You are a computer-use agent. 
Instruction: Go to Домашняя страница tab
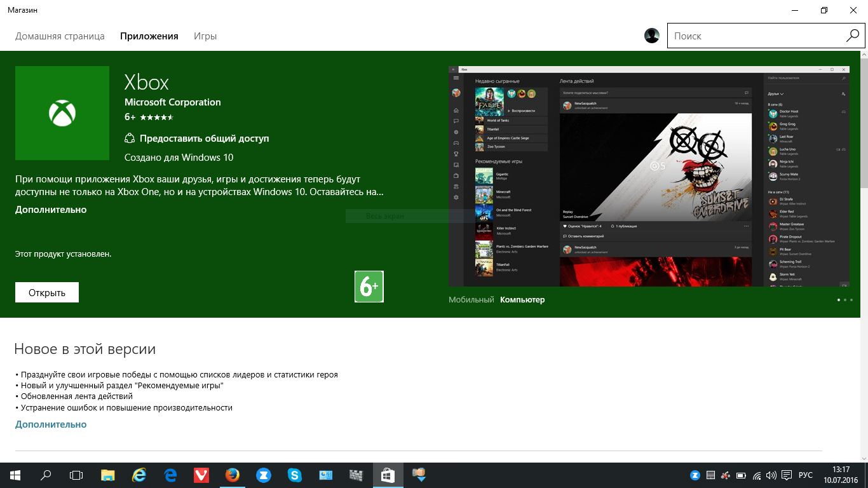60,36
